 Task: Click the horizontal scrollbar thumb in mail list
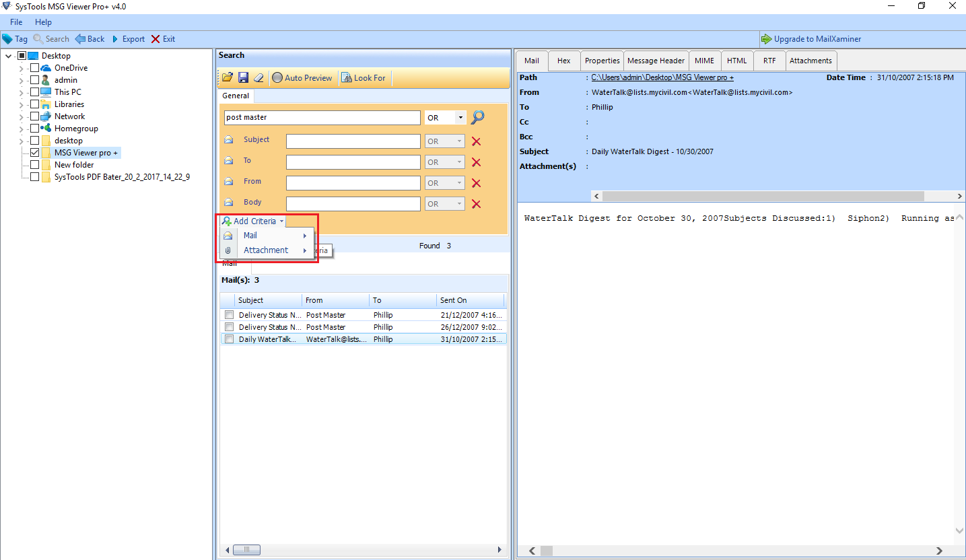pos(246,550)
